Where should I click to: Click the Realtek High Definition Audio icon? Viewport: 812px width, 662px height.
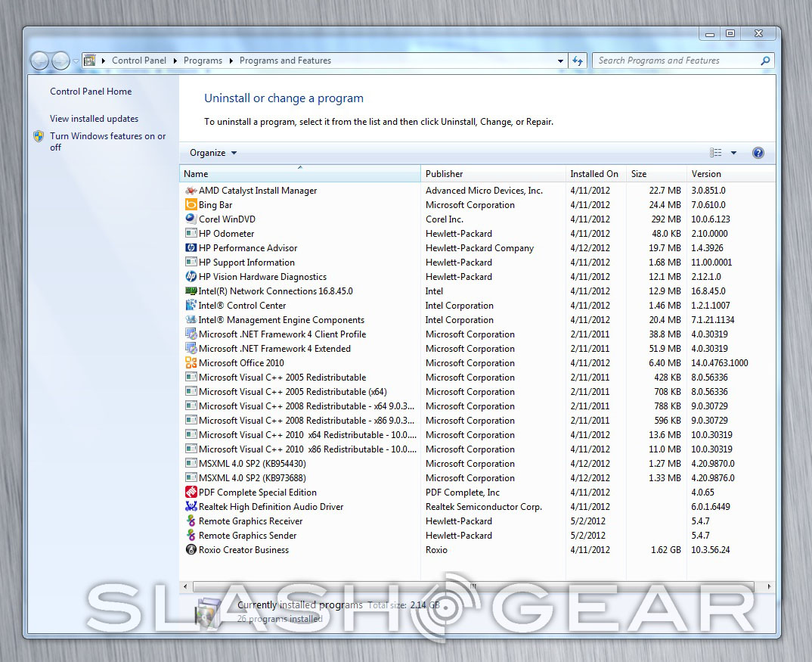(191, 507)
